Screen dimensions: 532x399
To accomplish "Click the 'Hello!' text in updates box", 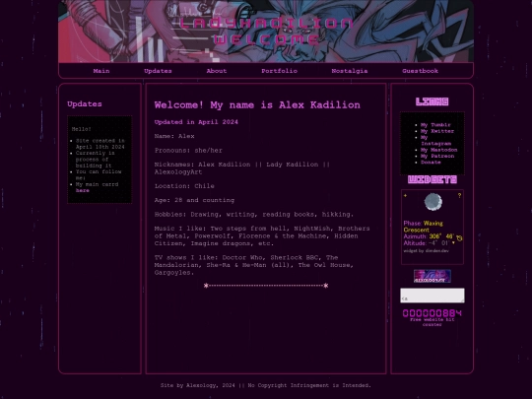I will pyautogui.click(x=82, y=129).
